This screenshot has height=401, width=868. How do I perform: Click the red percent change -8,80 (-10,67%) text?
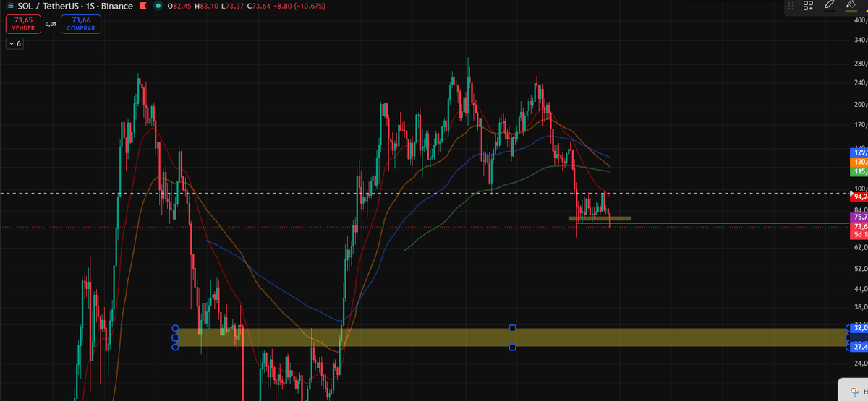(x=299, y=6)
